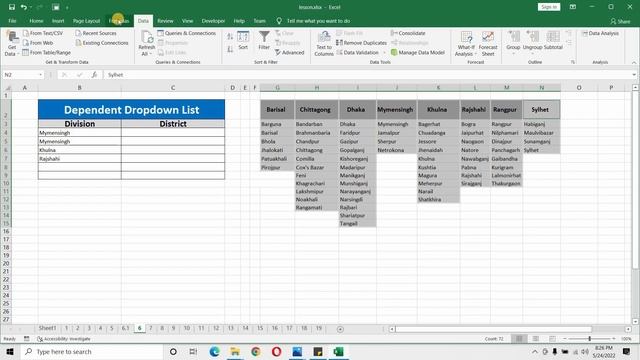The image size is (640, 360).
Task: Click the Share button
Action: (620, 21)
